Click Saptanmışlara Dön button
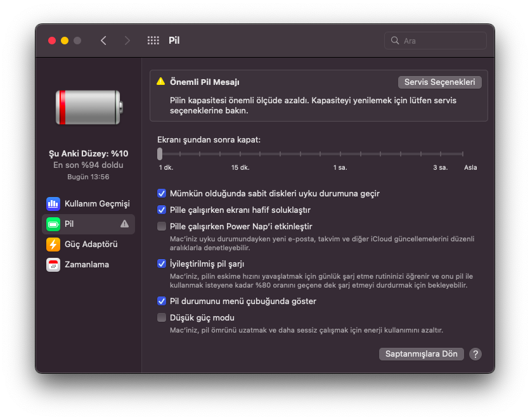Screen dimensions: 530x420 421,354
